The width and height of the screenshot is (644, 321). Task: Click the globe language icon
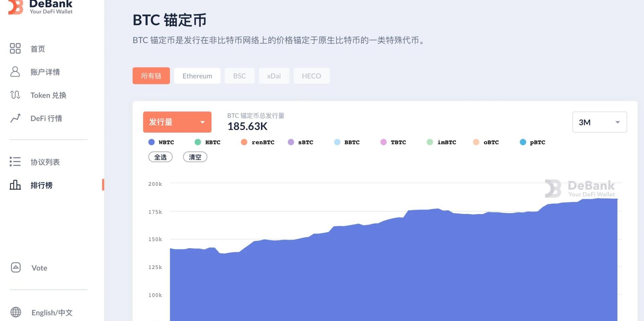[16, 312]
